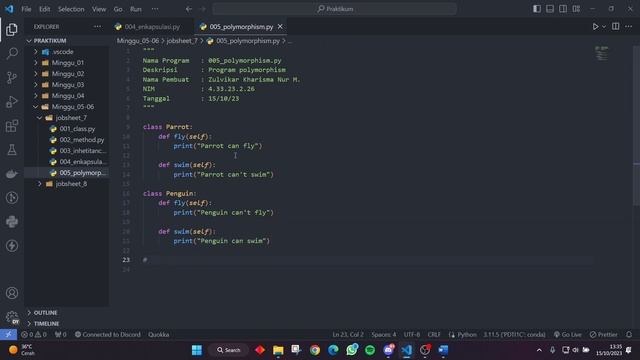The height and width of the screenshot is (360, 640).
Task: Click Quokka status bar item
Action: pyautogui.click(x=158, y=335)
